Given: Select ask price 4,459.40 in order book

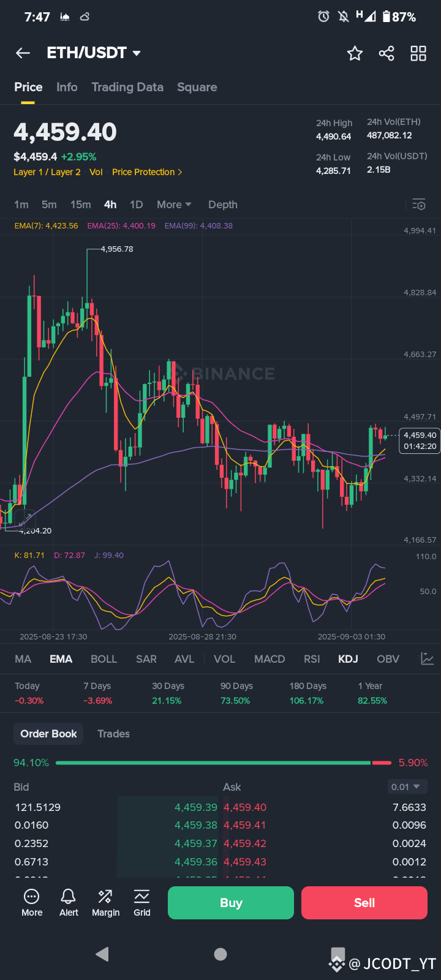Looking at the screenshot, I should pos(245,807).
